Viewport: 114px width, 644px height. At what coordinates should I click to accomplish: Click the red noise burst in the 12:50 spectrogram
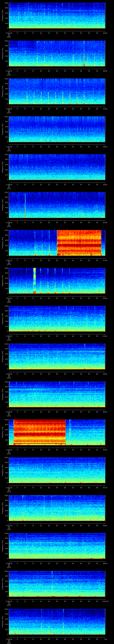click(x=79, y=242)
